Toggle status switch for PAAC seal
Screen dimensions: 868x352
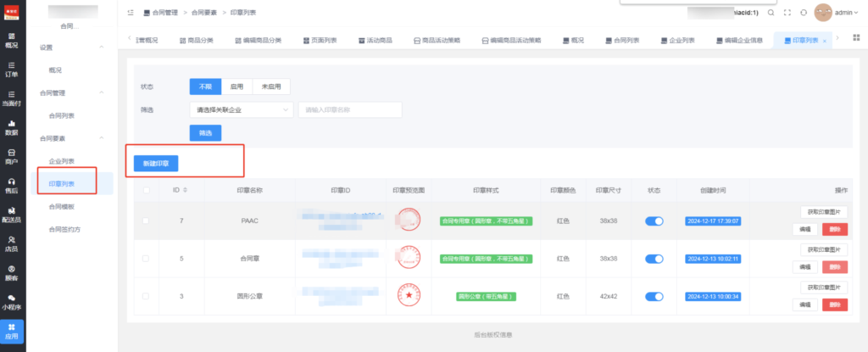click(654, 221)
